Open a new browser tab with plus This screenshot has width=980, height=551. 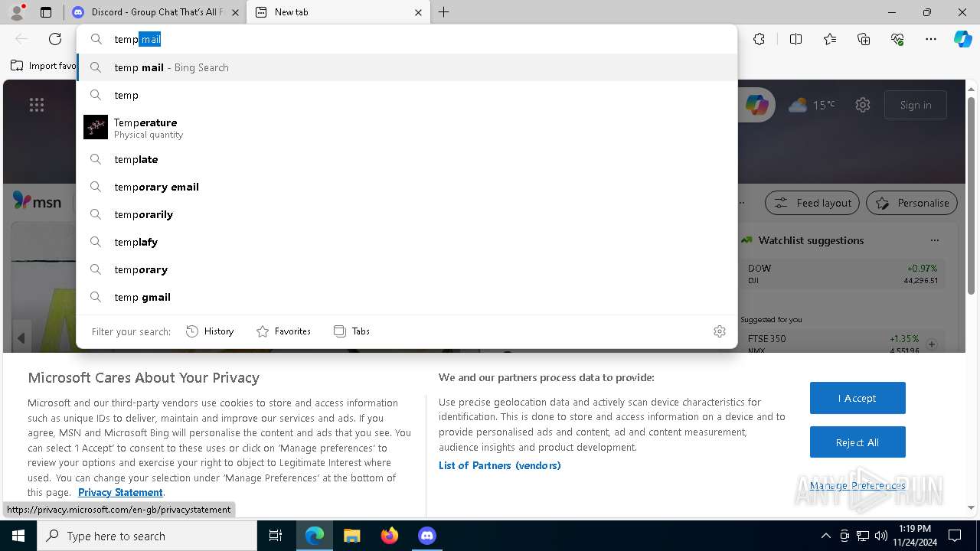(x=444, y=12)
